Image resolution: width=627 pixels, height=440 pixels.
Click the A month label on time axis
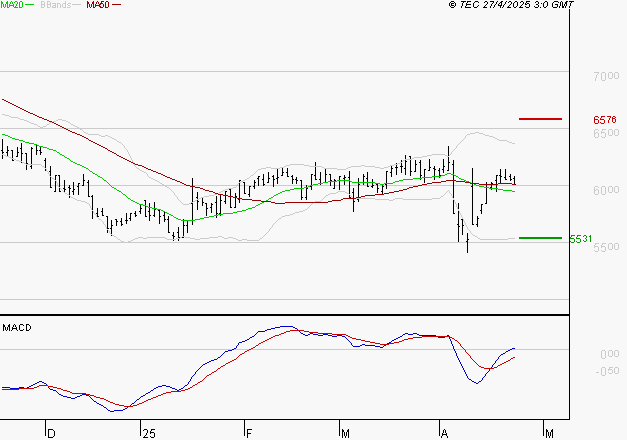[x=444, y=434]
